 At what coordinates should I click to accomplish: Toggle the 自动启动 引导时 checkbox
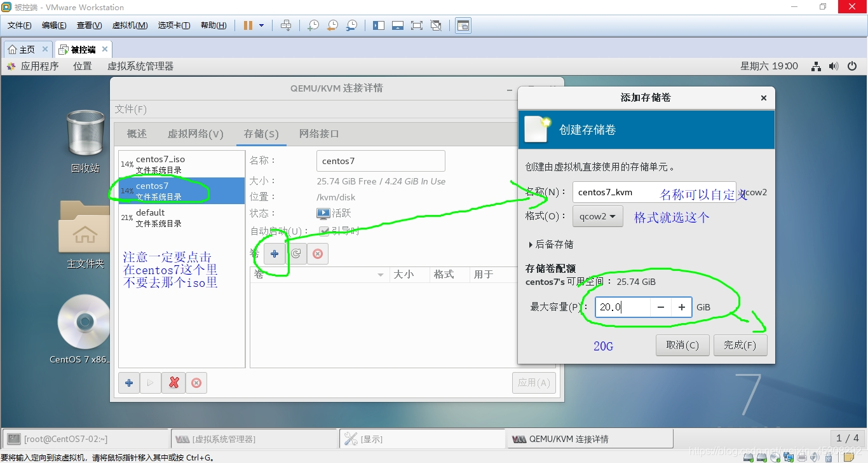coord(324,231)
